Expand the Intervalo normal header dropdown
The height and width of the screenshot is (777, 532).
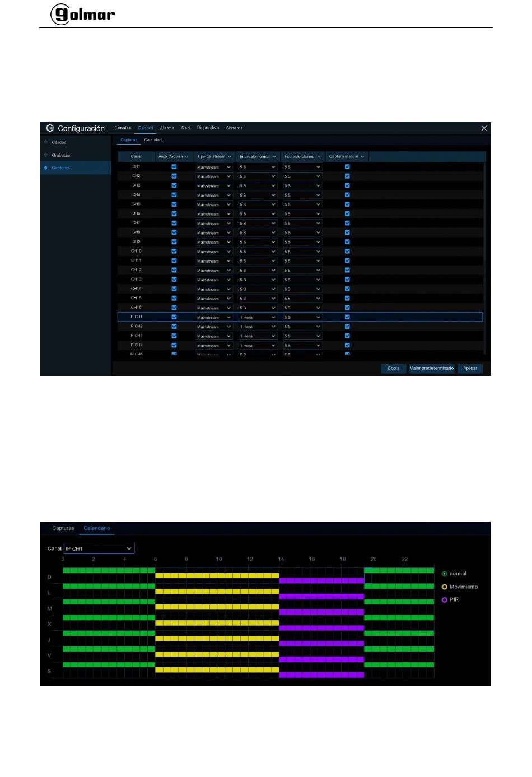coord(274,157)
